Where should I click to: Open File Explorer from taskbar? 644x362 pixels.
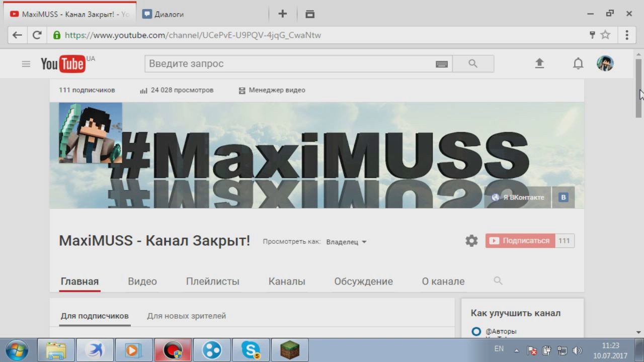coord(56,350)
